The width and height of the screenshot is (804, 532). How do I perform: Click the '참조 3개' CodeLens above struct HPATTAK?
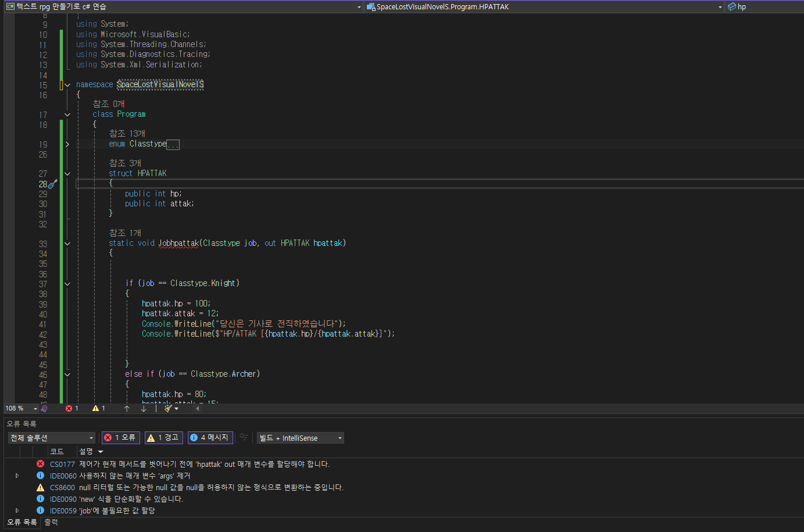point(125,163)
